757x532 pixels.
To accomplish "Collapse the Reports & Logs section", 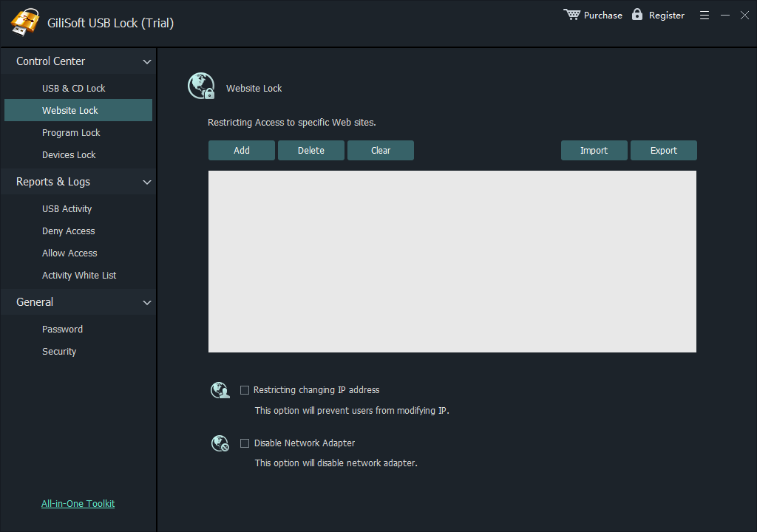I will point(147,182).
